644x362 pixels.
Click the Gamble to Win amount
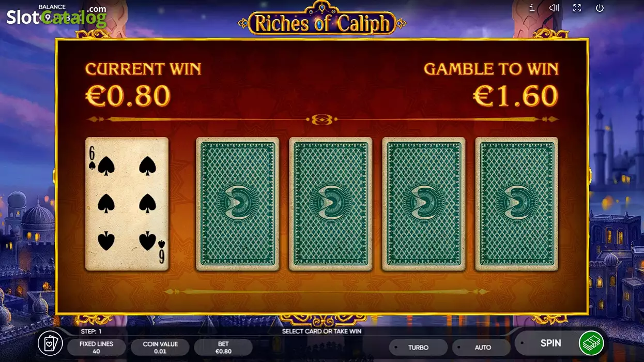(x=516, y=96)
